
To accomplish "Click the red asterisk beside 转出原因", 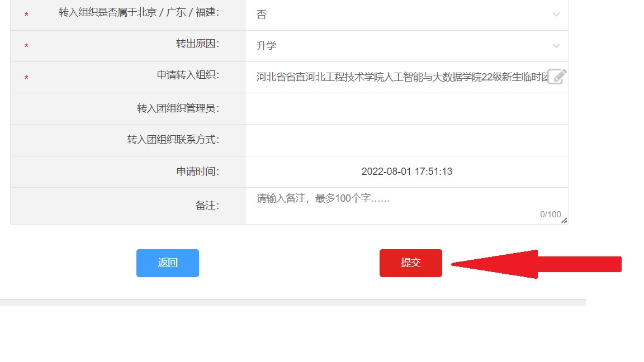I will 26,47.
